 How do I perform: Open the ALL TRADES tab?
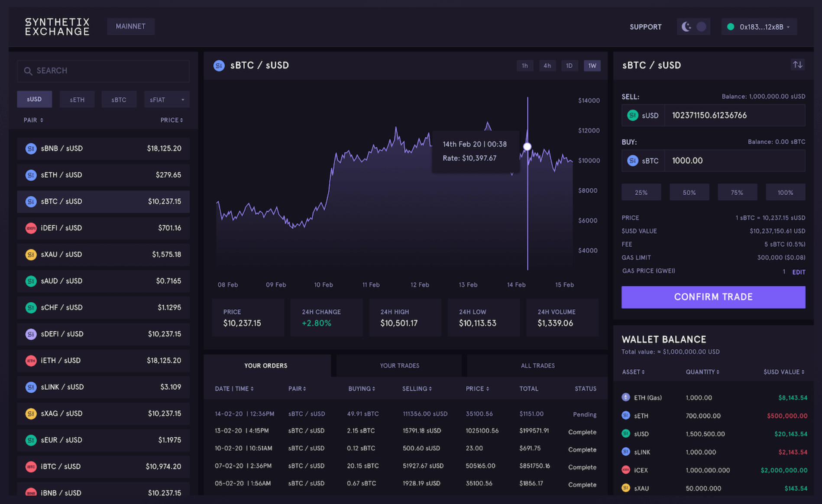click(x=537, y=365)
